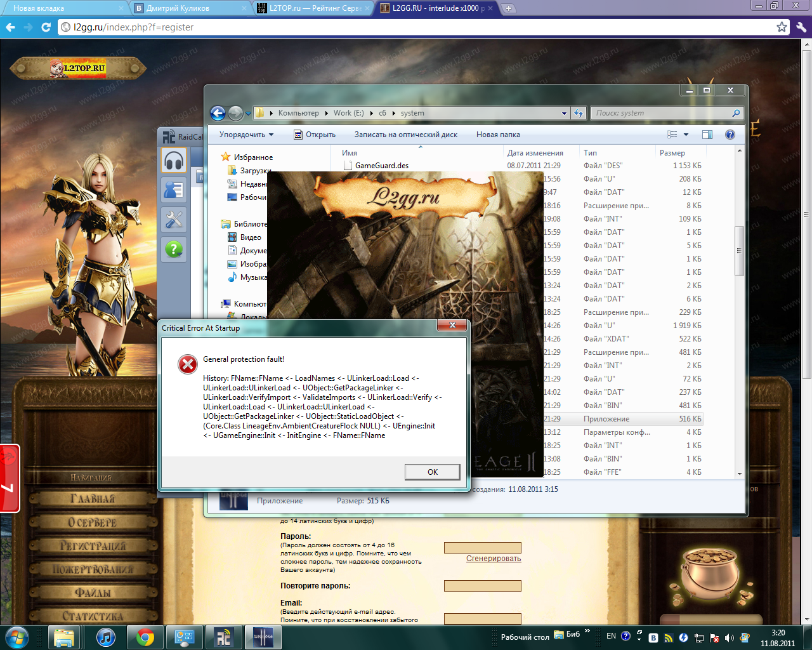Open Explorer help via the question mark icon
The height and width of the screenshot is (650, 812).
(730, 135)
